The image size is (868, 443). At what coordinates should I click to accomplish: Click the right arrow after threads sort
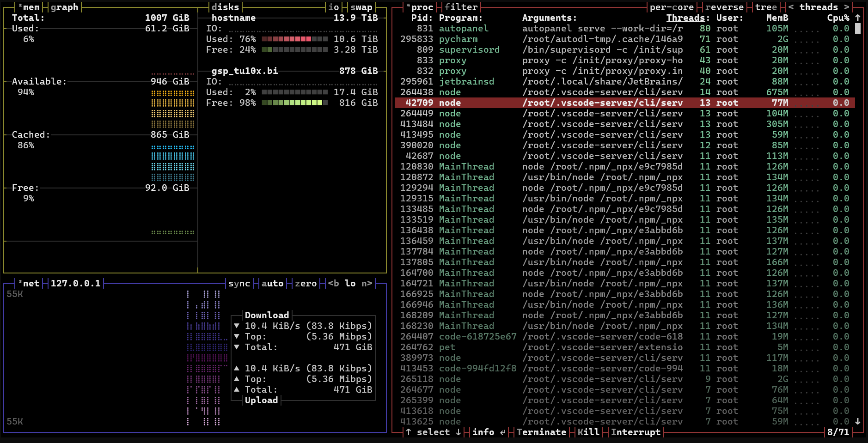pyautogui.click(x=846, y=7)
